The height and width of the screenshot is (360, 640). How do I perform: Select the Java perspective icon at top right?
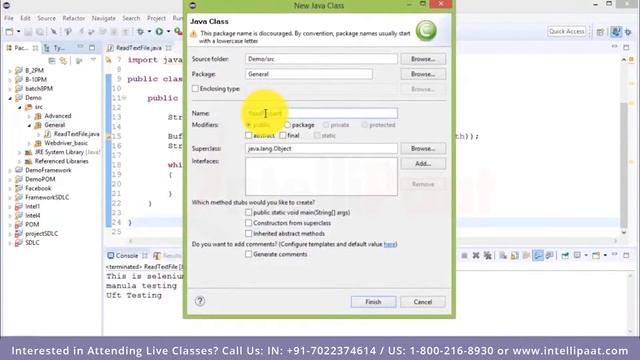pyautogui.click(x=616, y=32)
